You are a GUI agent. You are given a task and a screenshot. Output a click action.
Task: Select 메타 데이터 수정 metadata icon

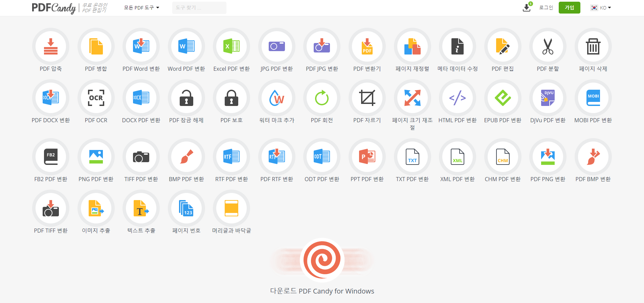[x=458, y=46]
